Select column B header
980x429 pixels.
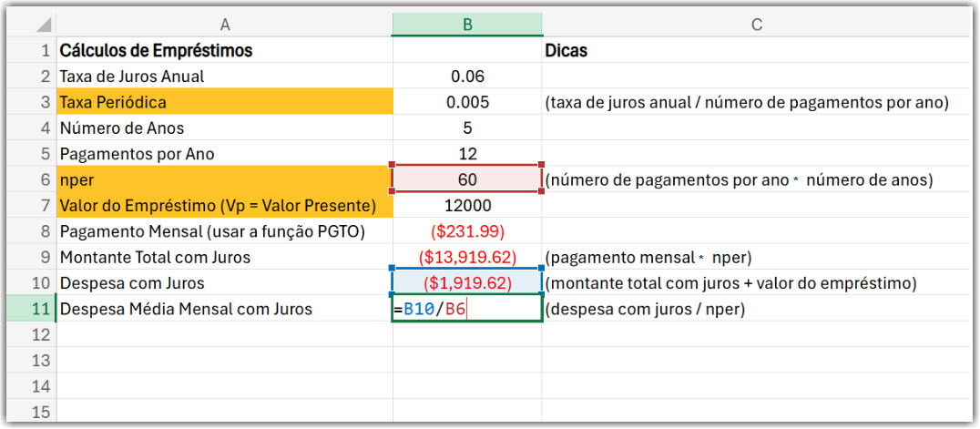point(467,25)
